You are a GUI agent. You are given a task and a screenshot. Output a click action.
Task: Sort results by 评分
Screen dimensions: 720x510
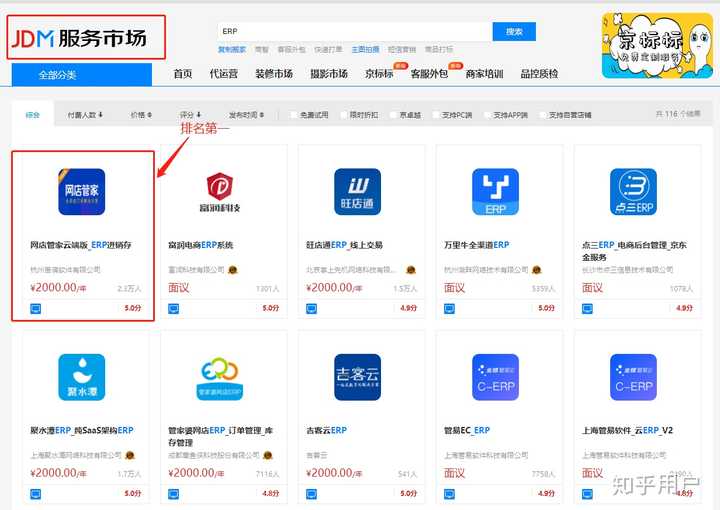coord(191,115)
